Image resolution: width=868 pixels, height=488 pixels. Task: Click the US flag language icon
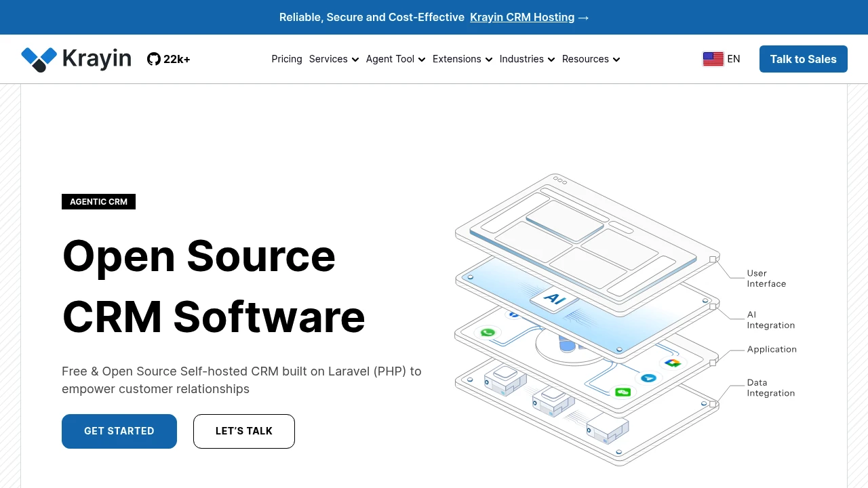pyautogui.click(x=713, y=59)
